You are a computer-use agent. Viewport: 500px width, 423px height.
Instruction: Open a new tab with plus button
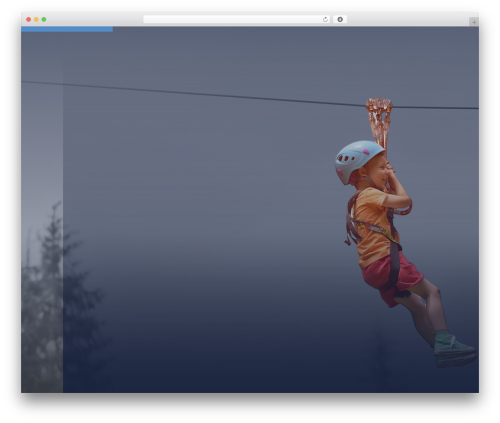474,22
